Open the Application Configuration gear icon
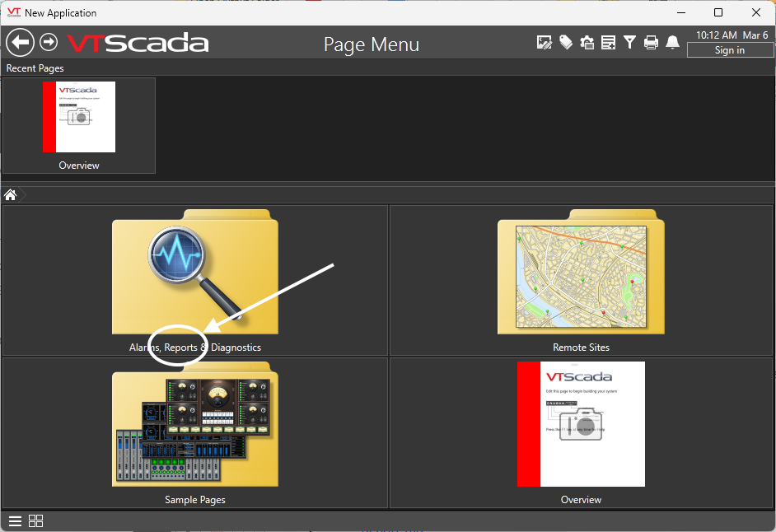Viewport: 776px width, 532px height. 587,43
